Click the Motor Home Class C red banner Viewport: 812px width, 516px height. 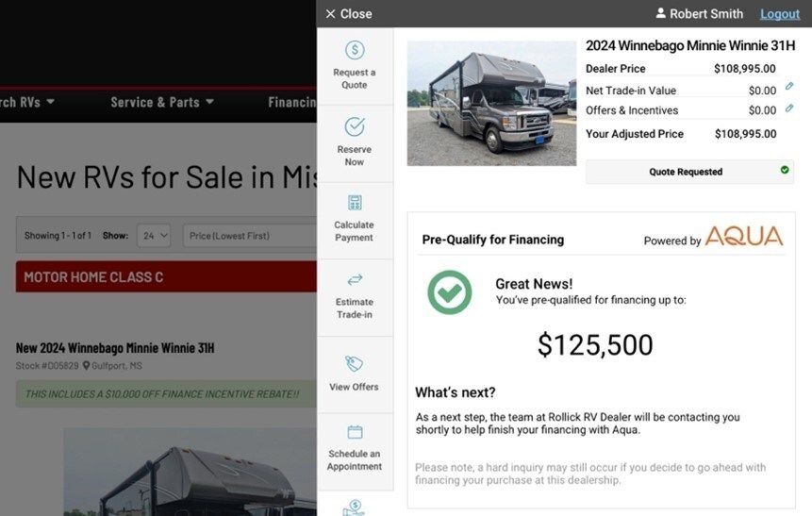pyautogui.click(x=166, y=277)
